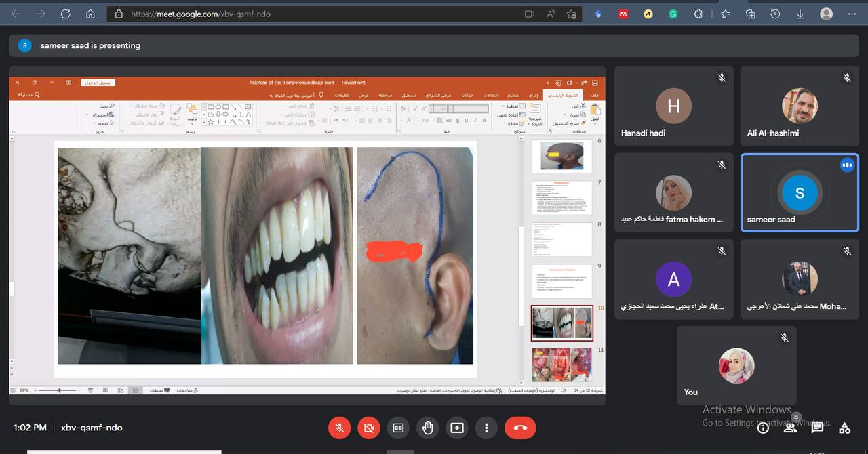Turn on captions using the CC icon

click(398, 428)
